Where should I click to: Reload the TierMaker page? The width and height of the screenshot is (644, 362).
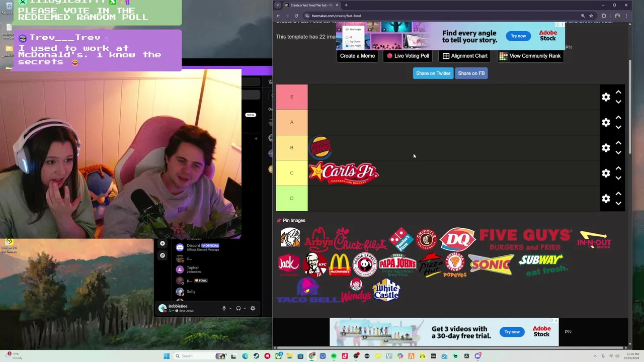(296, 16)
